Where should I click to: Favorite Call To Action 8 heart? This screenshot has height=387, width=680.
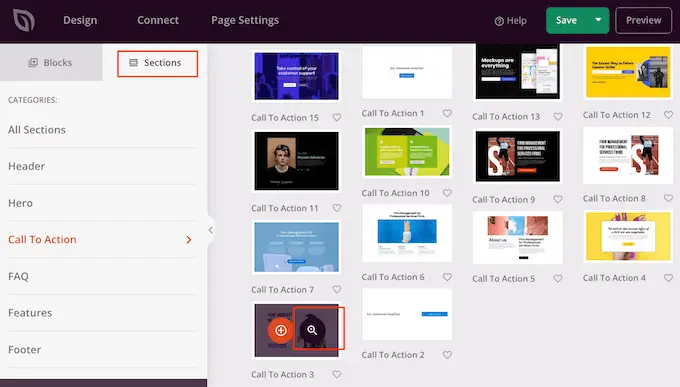[668, 198]
